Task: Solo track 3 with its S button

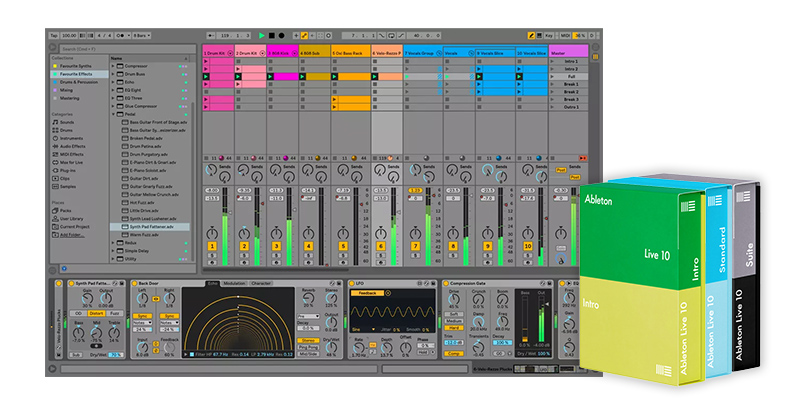Action: (277, 256)
